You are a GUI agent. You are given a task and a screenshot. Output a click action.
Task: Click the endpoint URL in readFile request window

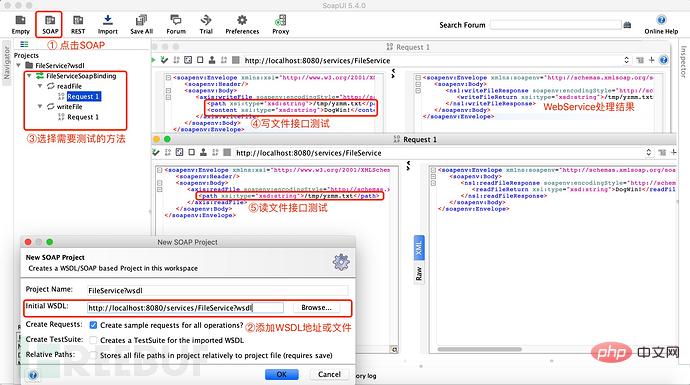point(308,153)
